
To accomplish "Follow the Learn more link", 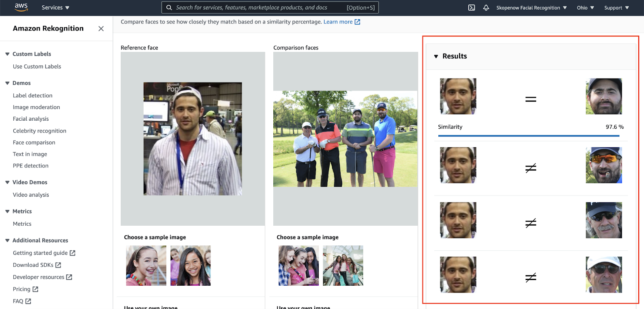I will pyautogui.click(x=338, y=22).
